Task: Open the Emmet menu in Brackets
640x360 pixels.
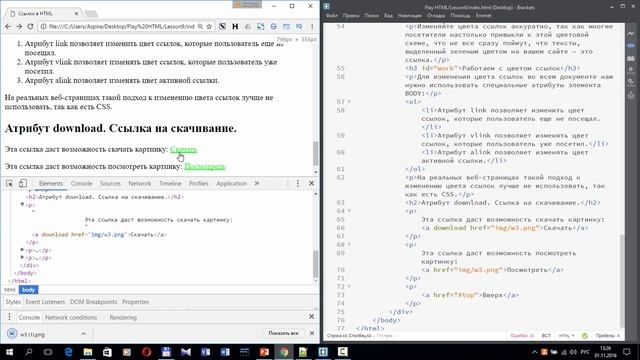Action: click(x=483, y=16)
